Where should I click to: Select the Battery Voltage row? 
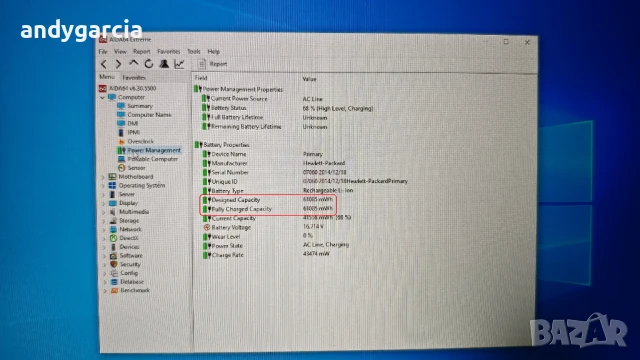263,227
